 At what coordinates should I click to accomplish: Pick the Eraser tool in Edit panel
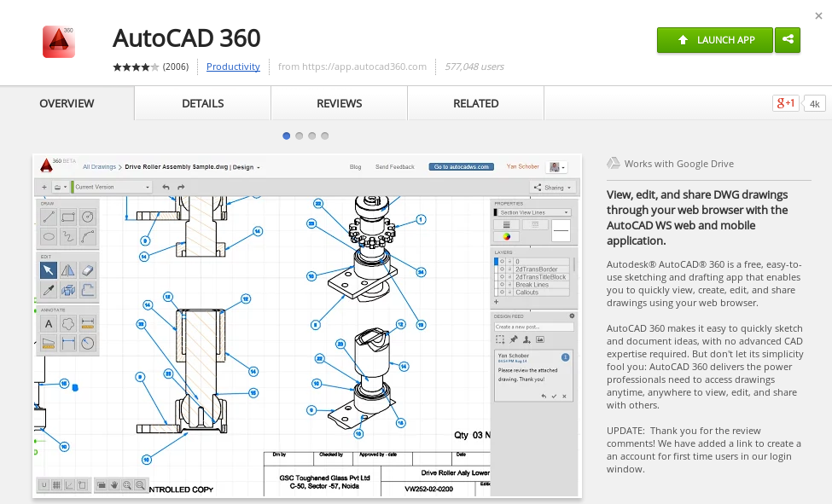click(87, 270)
